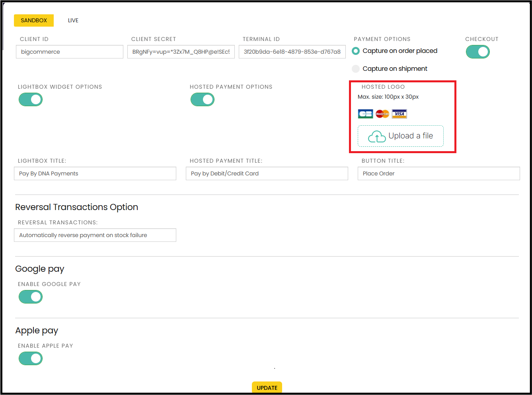Edit the Lightbox Title text field
Screen dimensions: 532x395
click(x=95, y=173)
